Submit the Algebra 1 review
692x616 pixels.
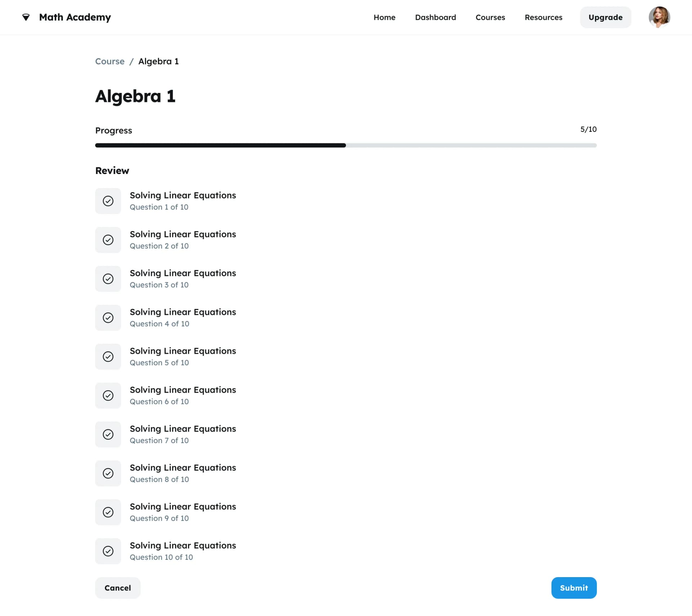click(x=574, y=588)
